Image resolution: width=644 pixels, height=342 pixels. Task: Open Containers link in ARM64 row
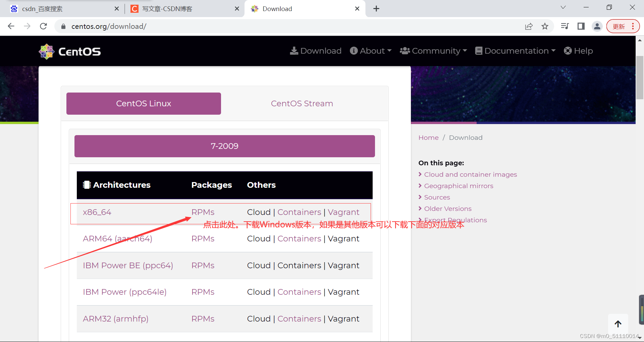[x=300, y=239]
